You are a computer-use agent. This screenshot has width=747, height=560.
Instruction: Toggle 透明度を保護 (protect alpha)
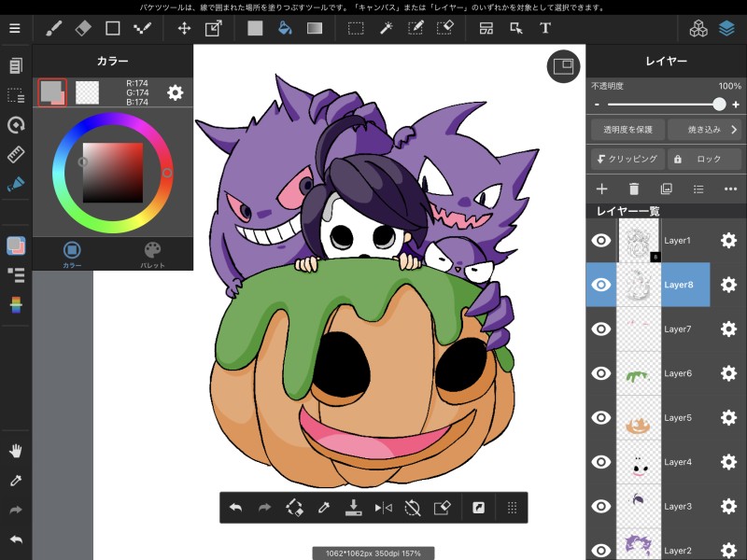[x=627, y=130]
